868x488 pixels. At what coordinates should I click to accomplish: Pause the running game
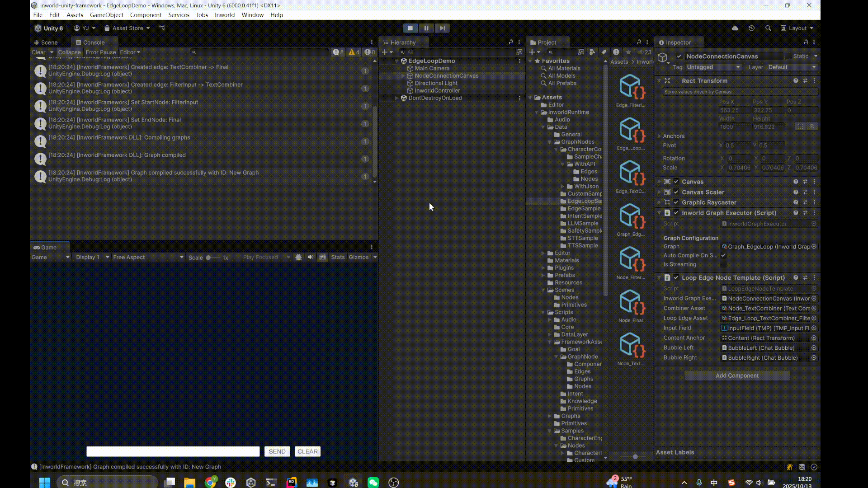click(426, 28)
